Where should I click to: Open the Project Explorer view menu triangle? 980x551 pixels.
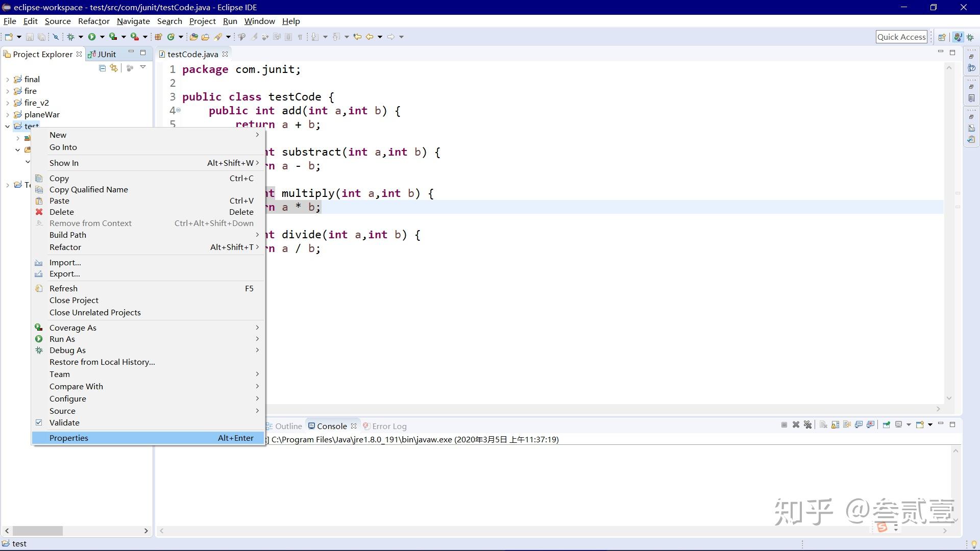pyautogui.click(x=143, y=67)
